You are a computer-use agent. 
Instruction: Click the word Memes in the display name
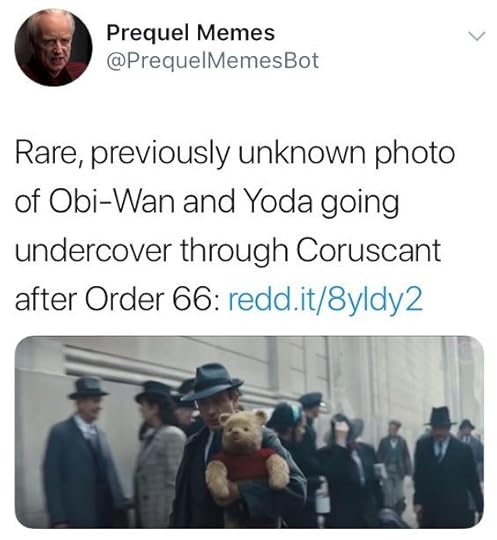pyautogui.click(x=236, y=33)
